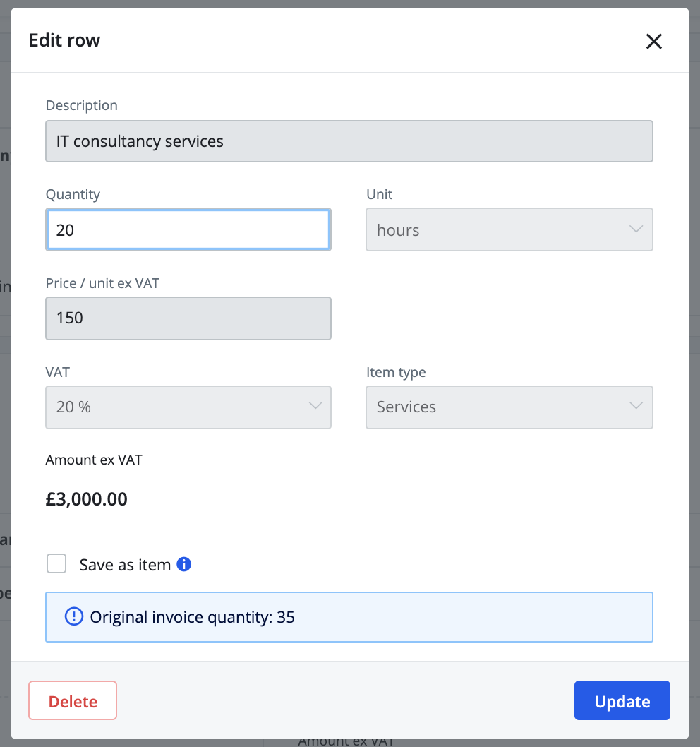700x747 pixels.
Task: Click the Original invoice quantity banner
Action: pyautogui.click(x=349, y=616)
